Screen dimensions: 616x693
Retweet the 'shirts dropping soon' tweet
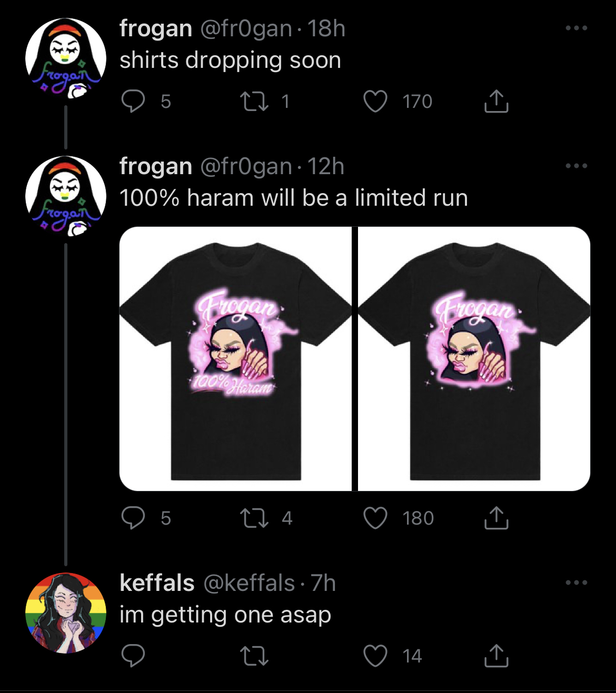coord(254,101)
